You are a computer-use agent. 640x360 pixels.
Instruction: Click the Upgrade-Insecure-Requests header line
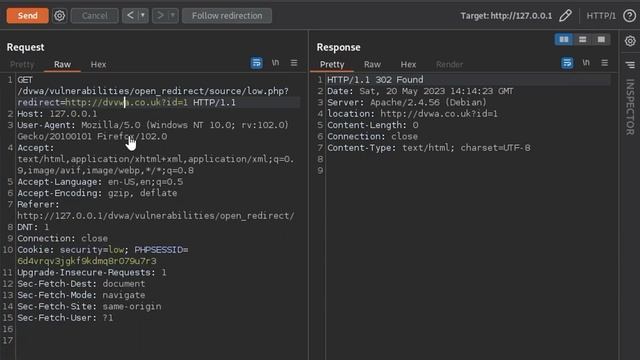click(91, 273)
